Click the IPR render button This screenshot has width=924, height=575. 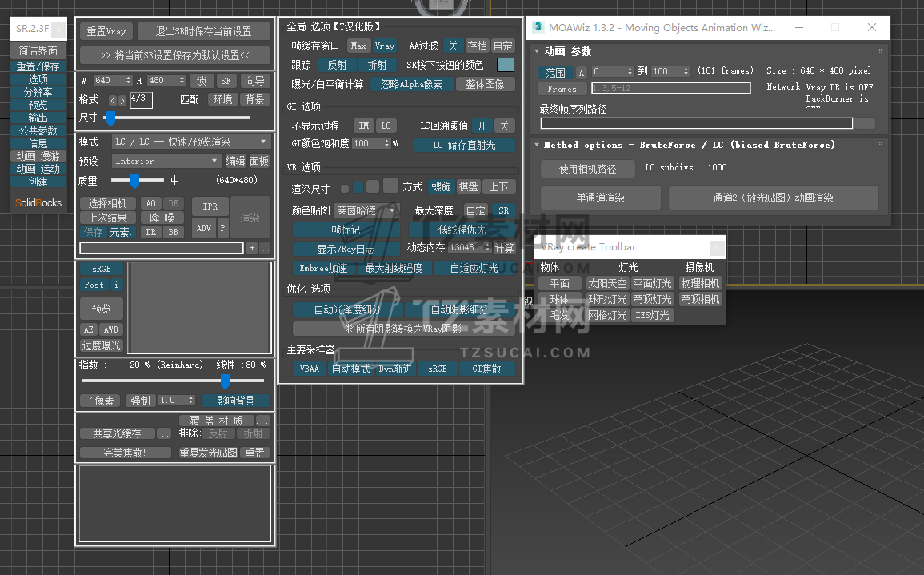(210, 206)
